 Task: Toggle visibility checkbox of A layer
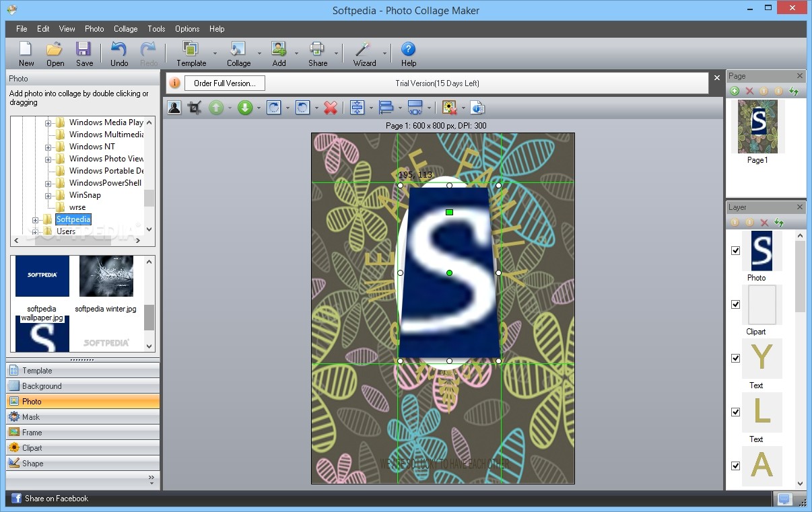pos(735,466)
